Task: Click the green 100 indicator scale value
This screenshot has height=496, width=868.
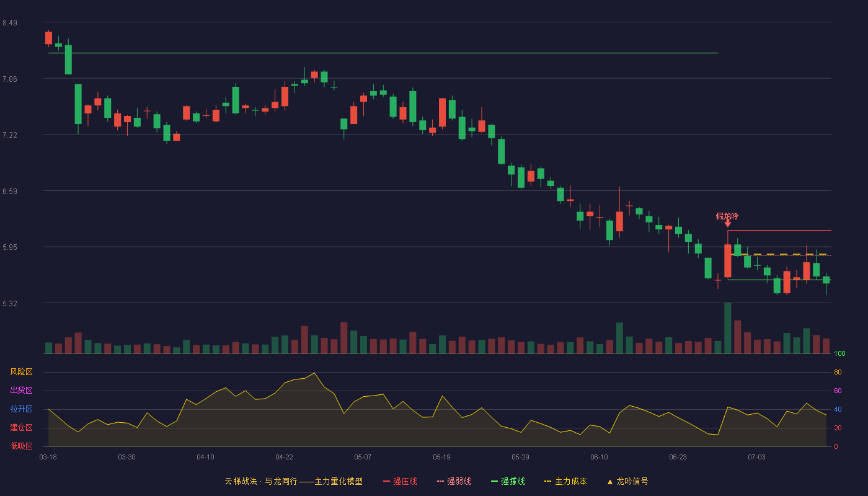Action: click(839, 354)
